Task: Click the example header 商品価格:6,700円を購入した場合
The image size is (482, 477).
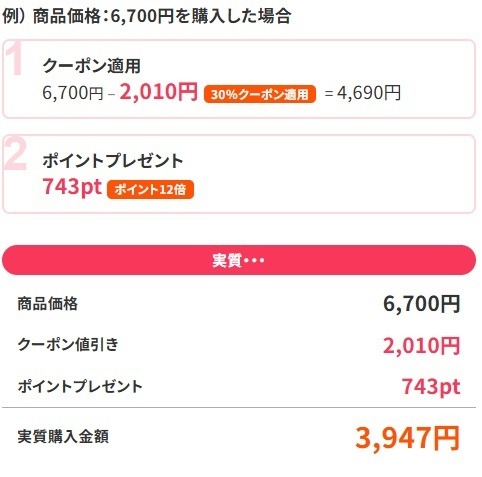Action: [x=162, y=16]
